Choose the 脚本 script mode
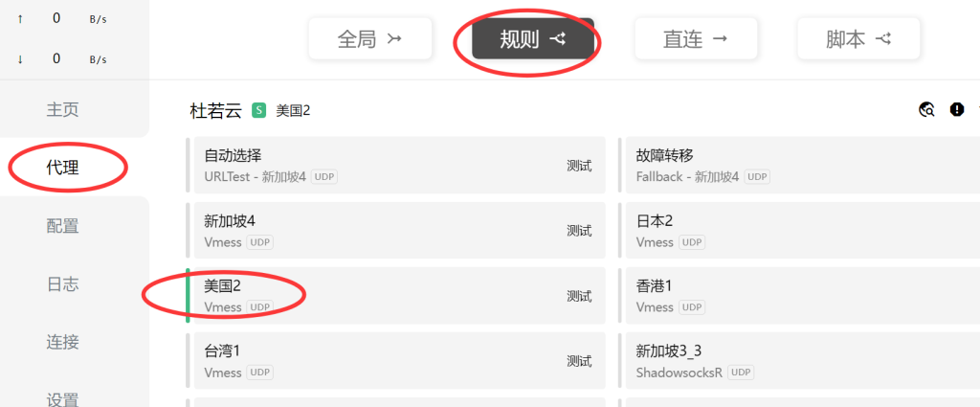980x407 pixels. pyautogui.click(x=858, y=38)
